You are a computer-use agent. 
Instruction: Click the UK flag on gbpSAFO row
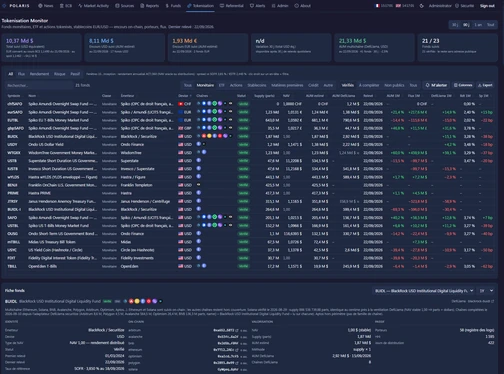pos(181,128)
